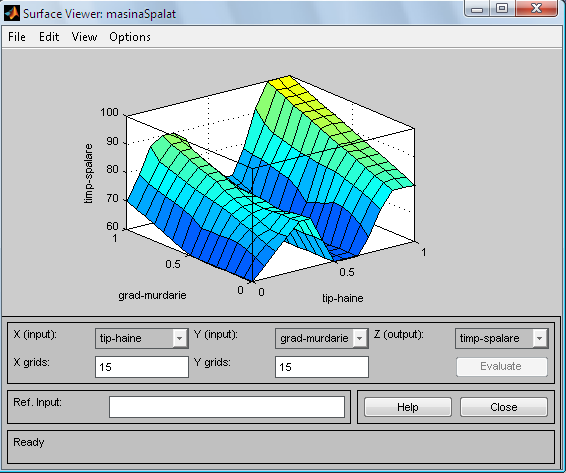566x473 pixels.
Task: Click the MATLAB logo icon in title bar
Action: [12, 13]
